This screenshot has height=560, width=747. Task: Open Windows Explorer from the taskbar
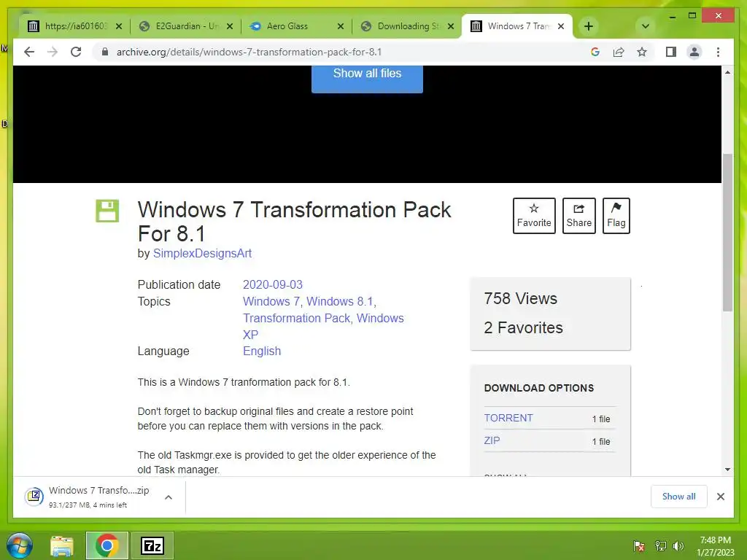(x=62, y=545)
